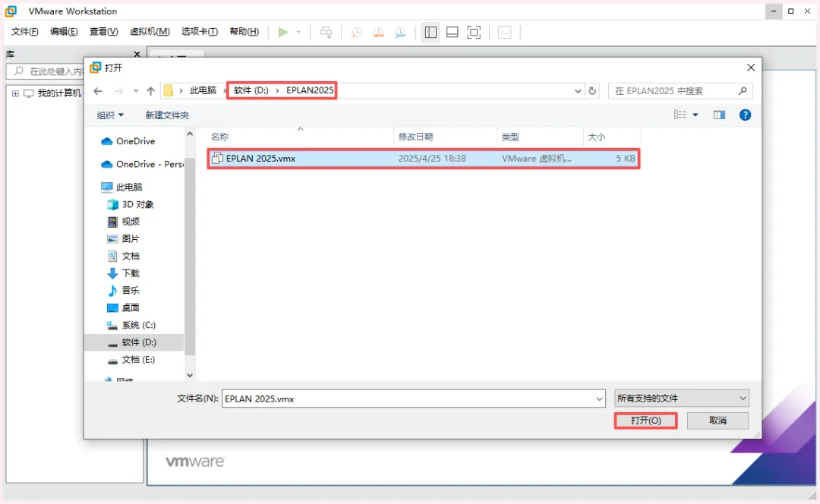Open 帮助(H) menu in VMware
This screenshot has height=504, width=820.
[244, 32]
